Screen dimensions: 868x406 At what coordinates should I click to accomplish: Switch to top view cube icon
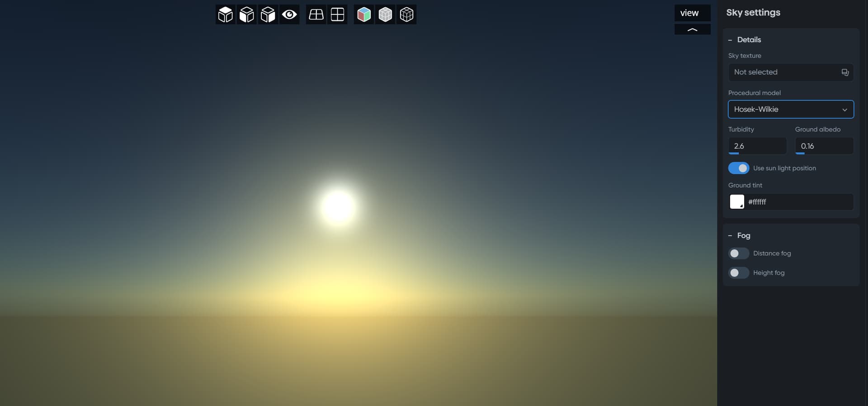pyautogui.click(x=225, y=14)
